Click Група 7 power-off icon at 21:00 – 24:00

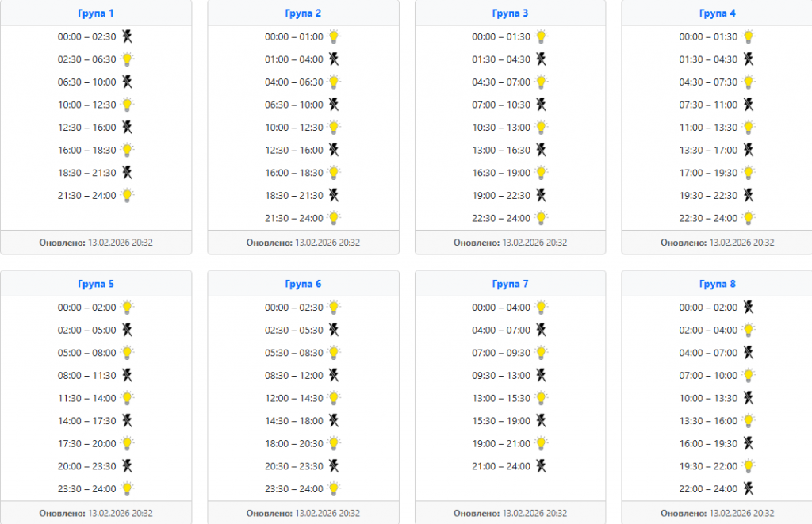(541, 466)
